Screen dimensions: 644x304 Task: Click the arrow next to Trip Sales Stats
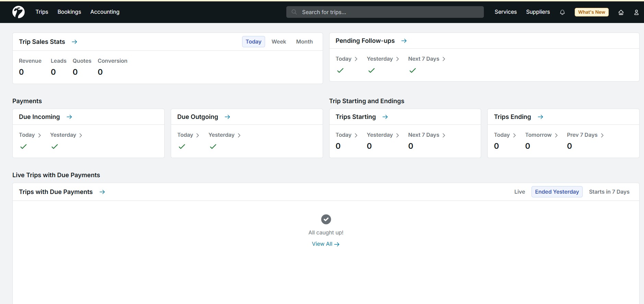pos(74,42)
